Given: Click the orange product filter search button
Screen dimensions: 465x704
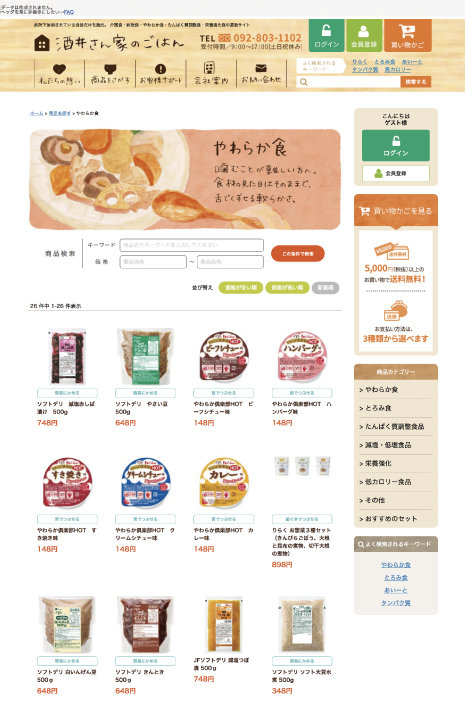Looking at the screenshot, I should (298, 254).
